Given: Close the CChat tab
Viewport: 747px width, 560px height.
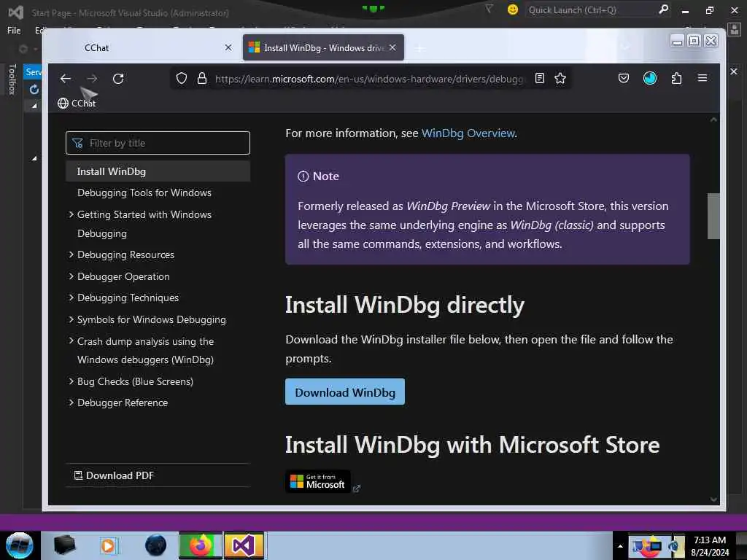Looking at the screenshot, I should [228, 47].
